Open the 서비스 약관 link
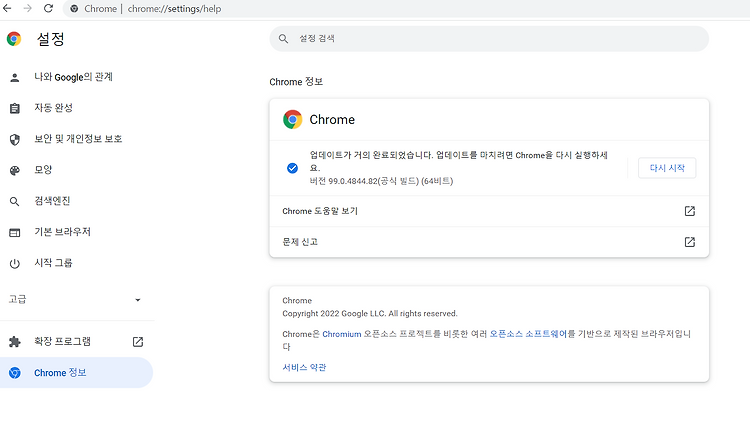The height and width of the screenshot is (432, 750). click(x=304, y=367)
